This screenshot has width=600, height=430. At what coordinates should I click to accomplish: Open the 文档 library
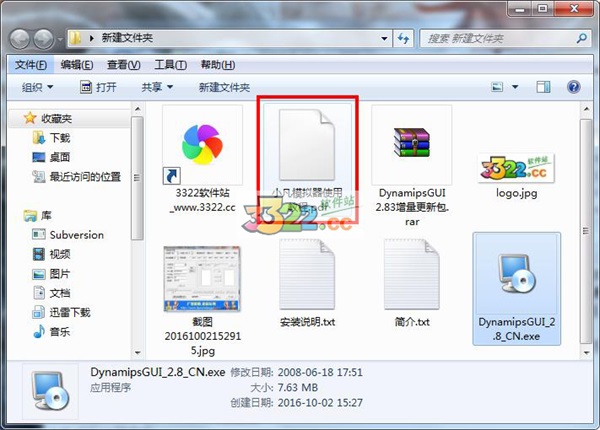[60, 293]
